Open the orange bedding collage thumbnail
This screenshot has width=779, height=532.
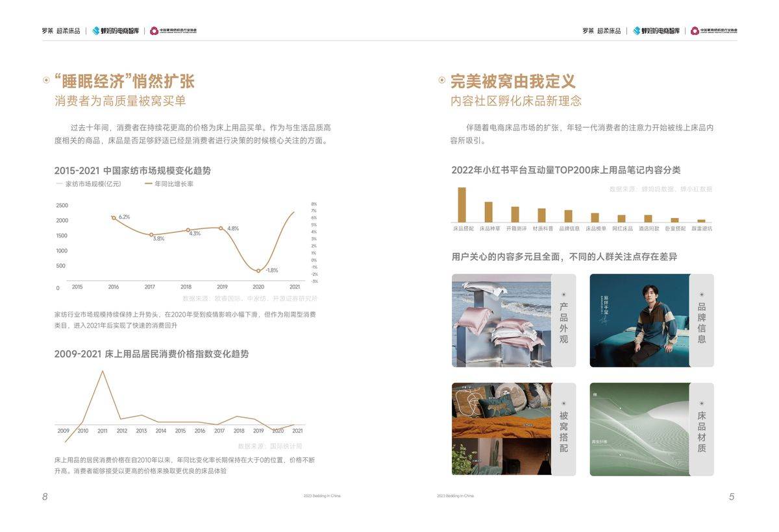[502, 429]
